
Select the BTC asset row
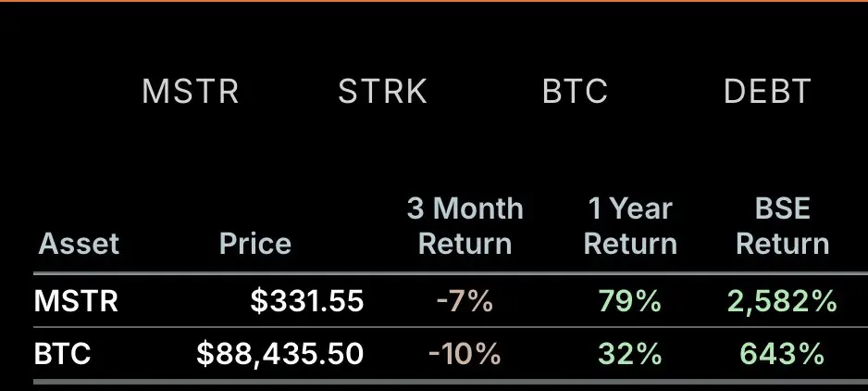pyautogui.click(x=451, y=354)
